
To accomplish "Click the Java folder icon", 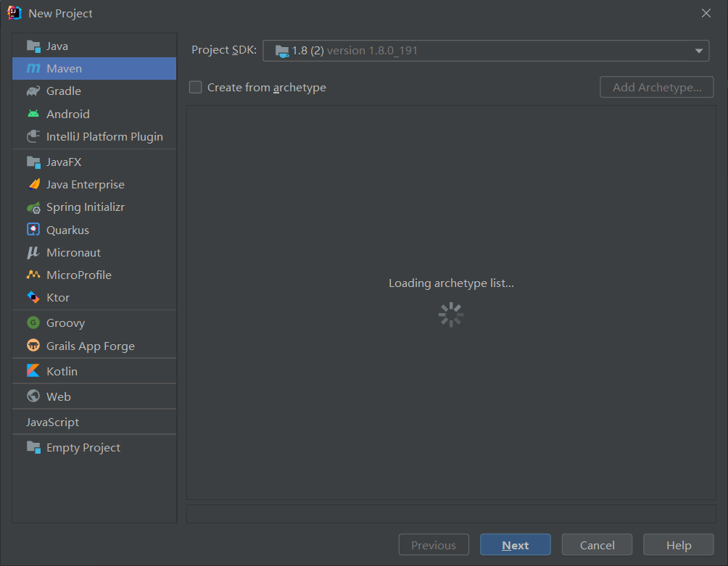I will pos(33,46).
